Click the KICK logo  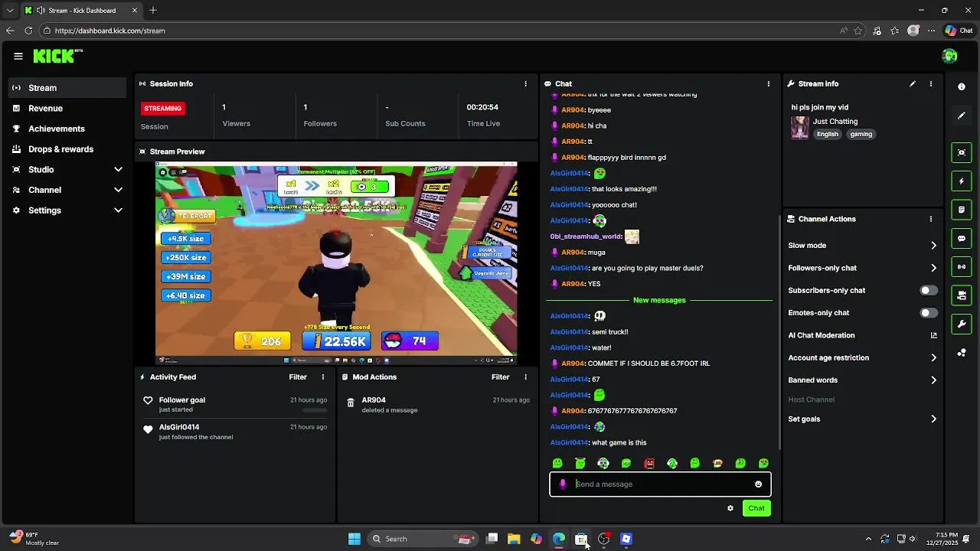[57, 56]
